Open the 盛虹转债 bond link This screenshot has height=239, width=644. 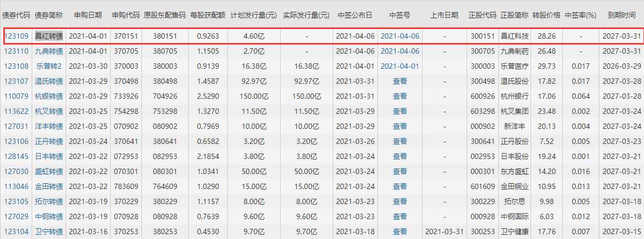pos(49,172)
